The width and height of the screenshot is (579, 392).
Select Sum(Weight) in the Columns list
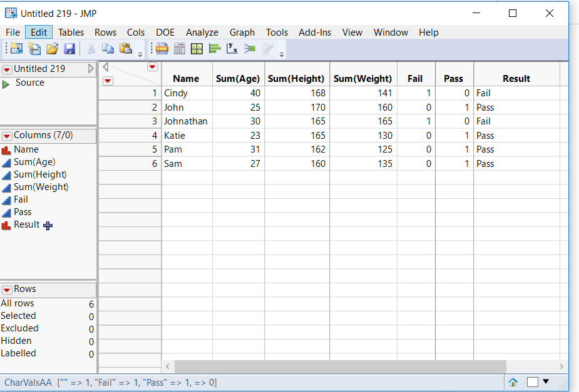pyautogui.click(x=41, y=188)
